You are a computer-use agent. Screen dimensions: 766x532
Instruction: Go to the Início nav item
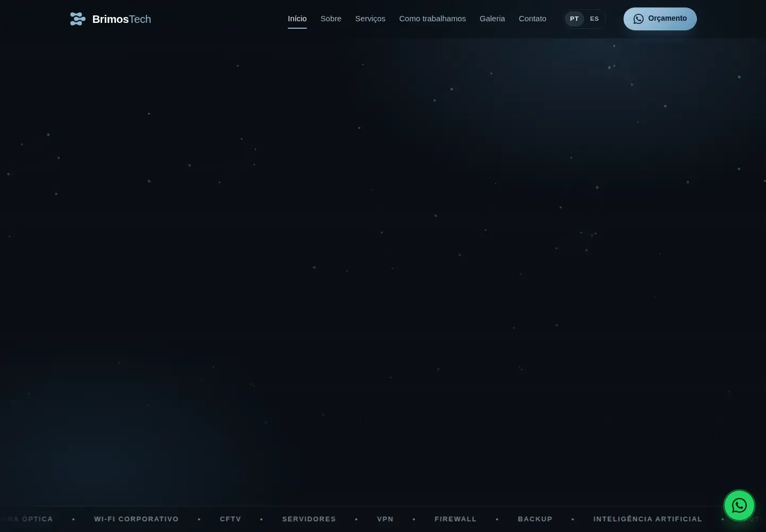297,19
